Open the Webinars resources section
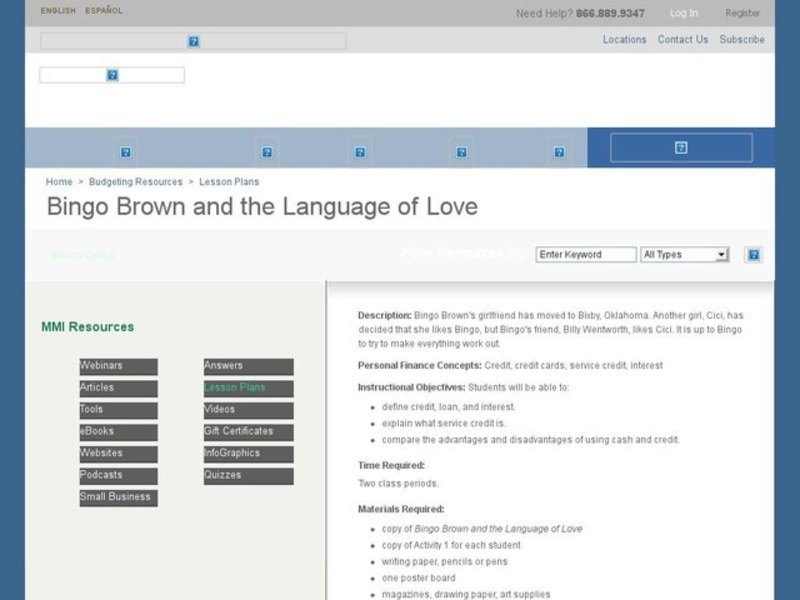This screenshot has width=800, height=600. [x=118, y=365]
